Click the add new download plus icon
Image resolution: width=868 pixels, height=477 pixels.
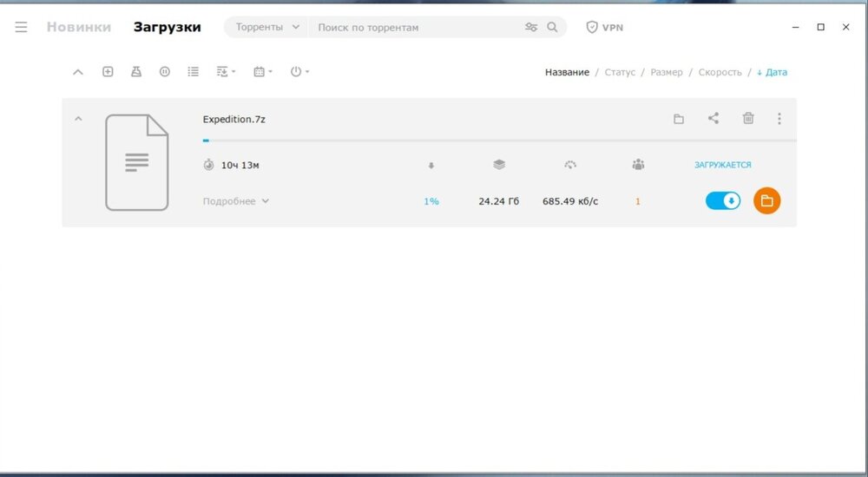[108, 71]
